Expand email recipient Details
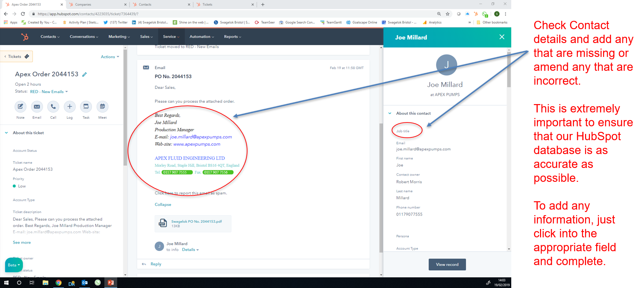The height and width of the screenshot is (288, 644). tap(190, 250)
